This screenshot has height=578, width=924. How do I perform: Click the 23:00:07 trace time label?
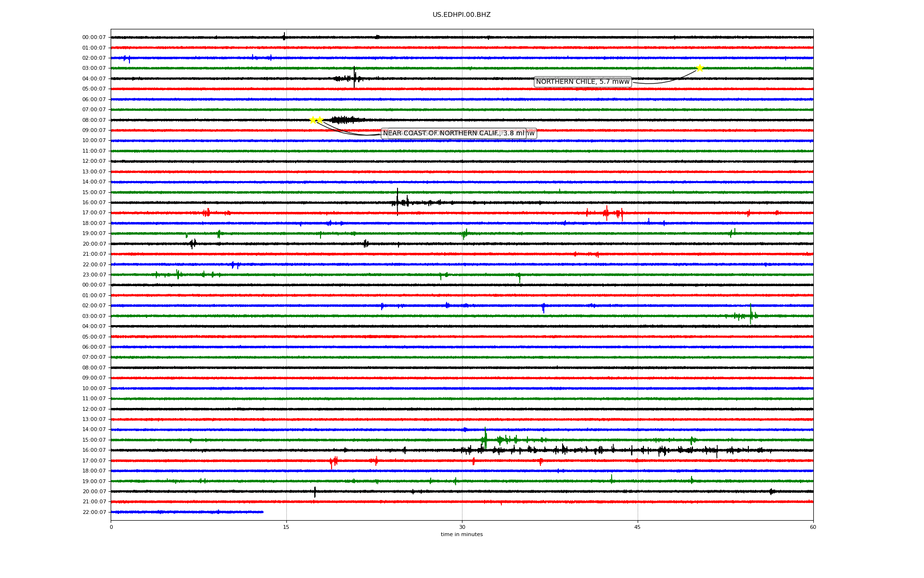click(x=94, y=275)
